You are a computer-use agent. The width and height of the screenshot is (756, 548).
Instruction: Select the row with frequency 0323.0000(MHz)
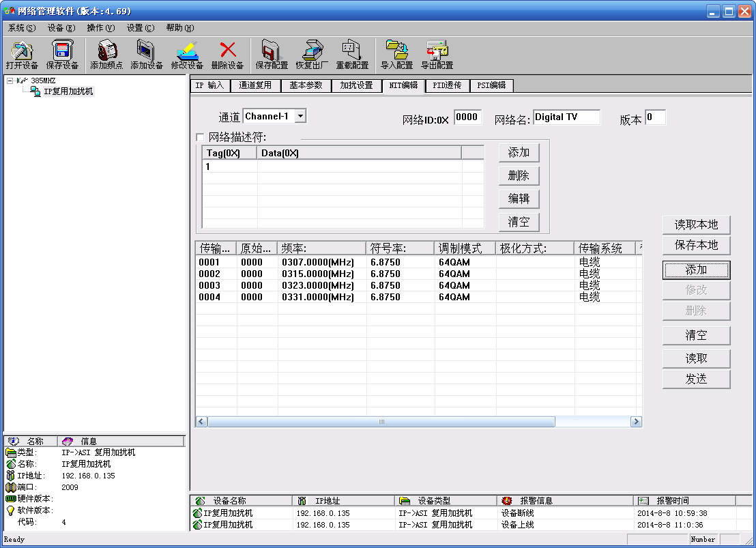(x=418, y=285)
